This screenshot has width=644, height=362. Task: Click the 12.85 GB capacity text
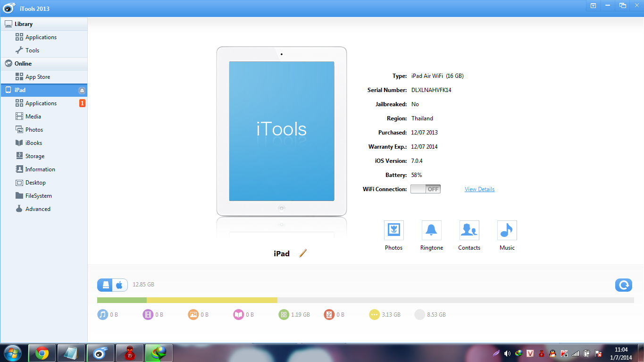143,285
